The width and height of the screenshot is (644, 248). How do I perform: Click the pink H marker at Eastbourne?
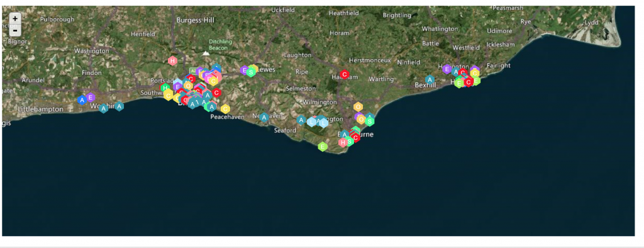tap(343, 142)
